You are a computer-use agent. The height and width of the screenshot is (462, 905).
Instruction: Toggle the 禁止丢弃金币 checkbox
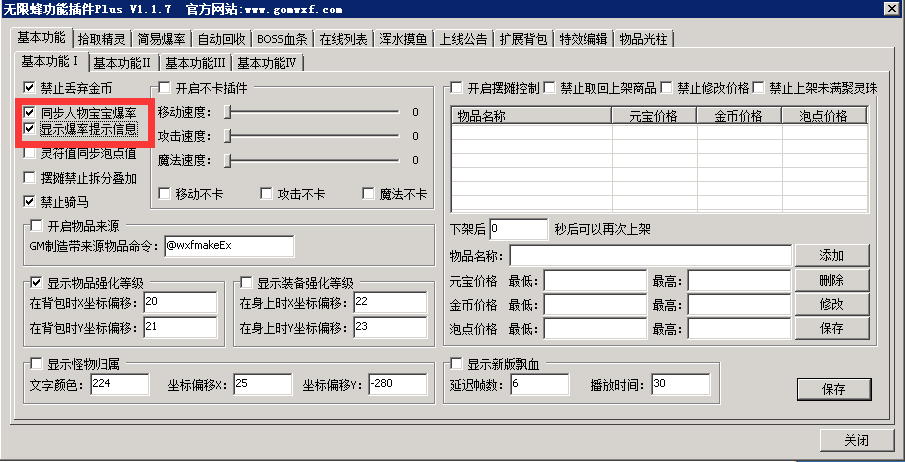(x=29, y=88)
